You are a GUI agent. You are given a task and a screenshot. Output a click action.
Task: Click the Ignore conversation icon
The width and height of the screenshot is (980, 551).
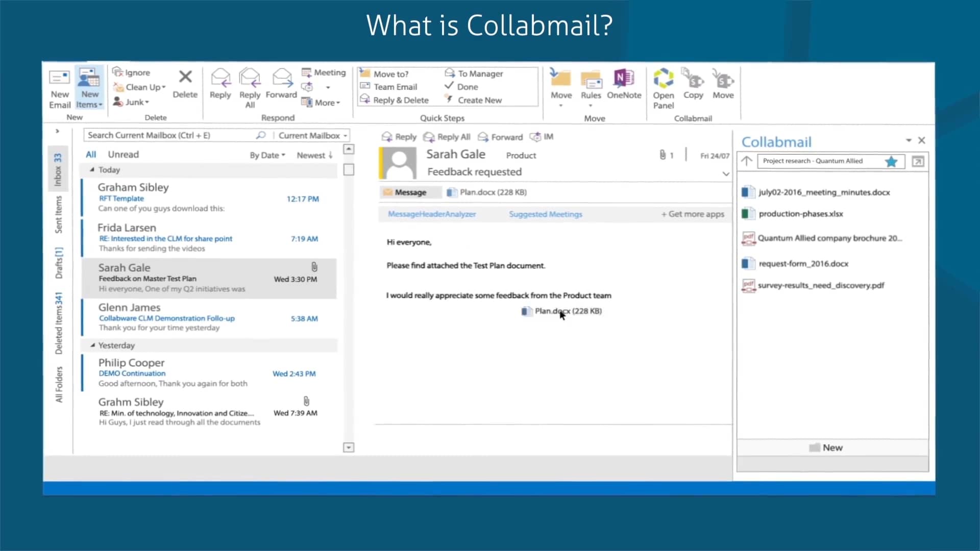(x=131, y=71)
